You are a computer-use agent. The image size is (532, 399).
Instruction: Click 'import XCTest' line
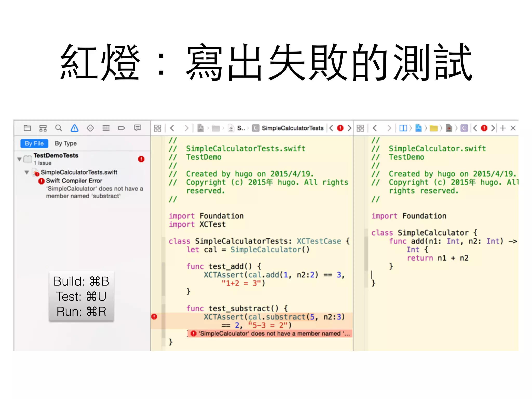pos(197,224)
